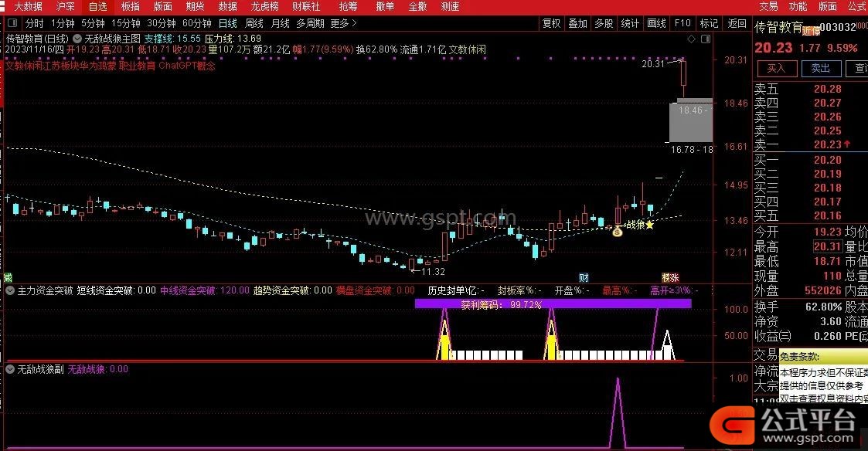868x451 pixels.
Task: Open the F10 company info button
Action: [x=682, y=23]
